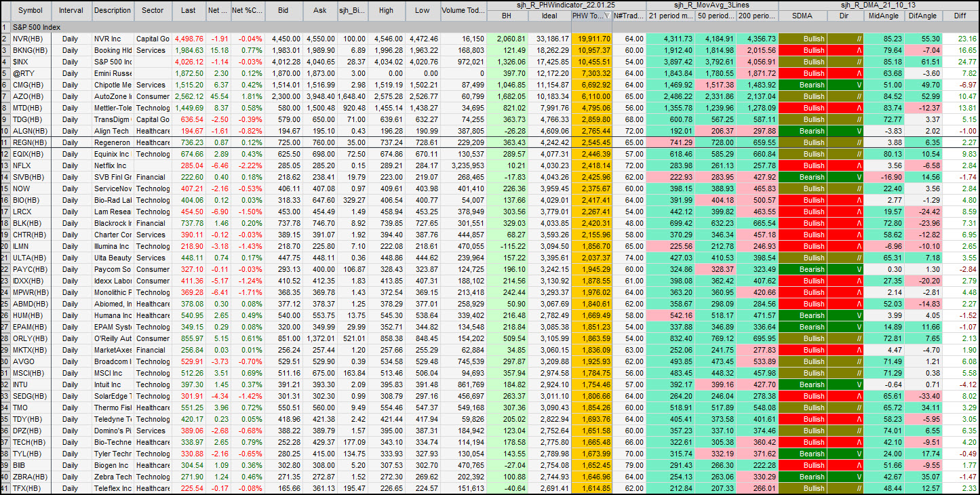This screenshot has width=980, height=495.
Task: Click the Last price 4,498.76 cell
Action: [x=189, y=39]
